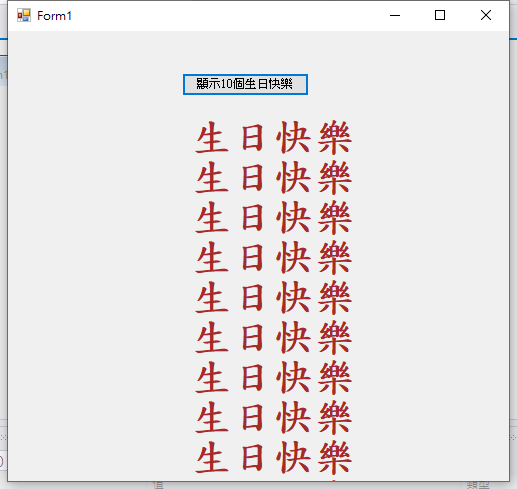Click the fourth 生日快樂 line
Viewport: 517px width, 489px height.
(273, 258)
